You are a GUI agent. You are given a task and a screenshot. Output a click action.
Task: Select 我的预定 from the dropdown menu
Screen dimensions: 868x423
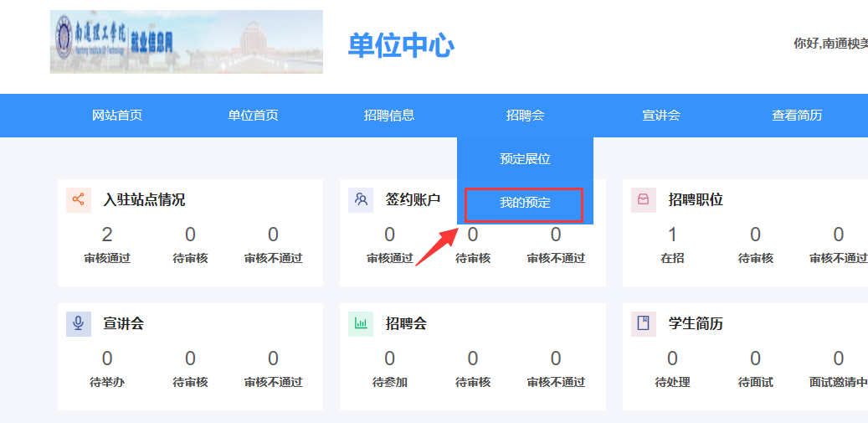point(525,203)
